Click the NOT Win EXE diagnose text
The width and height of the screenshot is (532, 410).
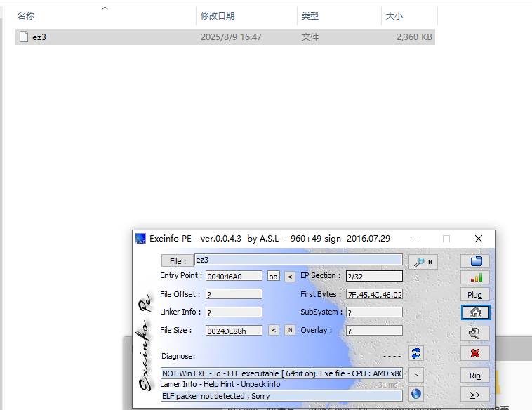point(281,373)
